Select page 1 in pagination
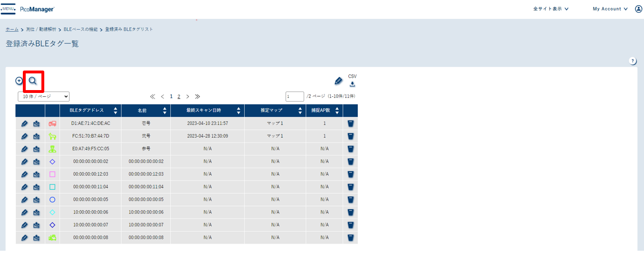 (171, 96)
